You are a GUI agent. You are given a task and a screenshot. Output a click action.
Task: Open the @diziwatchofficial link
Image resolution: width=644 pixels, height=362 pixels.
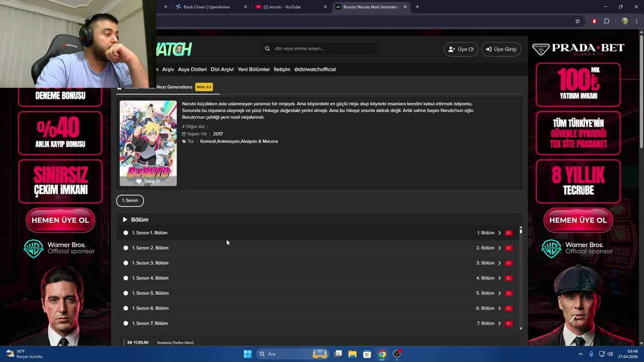tap(315, 69)
